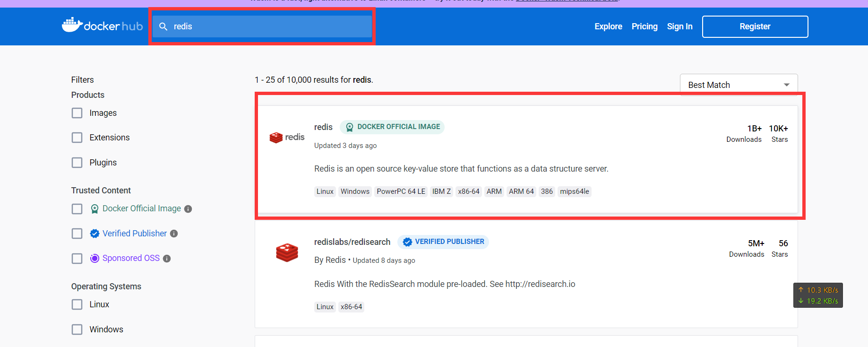The height and width of the screenshot is (347, 868).
Task: Open the Explore menu item
Action: pyautogui.click(x=608, y=26)
